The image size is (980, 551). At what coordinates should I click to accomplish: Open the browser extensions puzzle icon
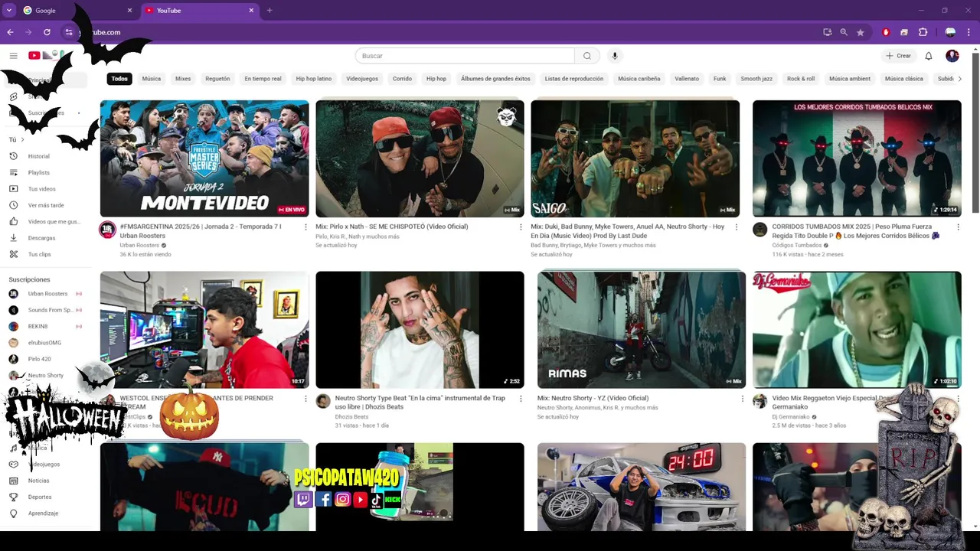pos(923,32)
